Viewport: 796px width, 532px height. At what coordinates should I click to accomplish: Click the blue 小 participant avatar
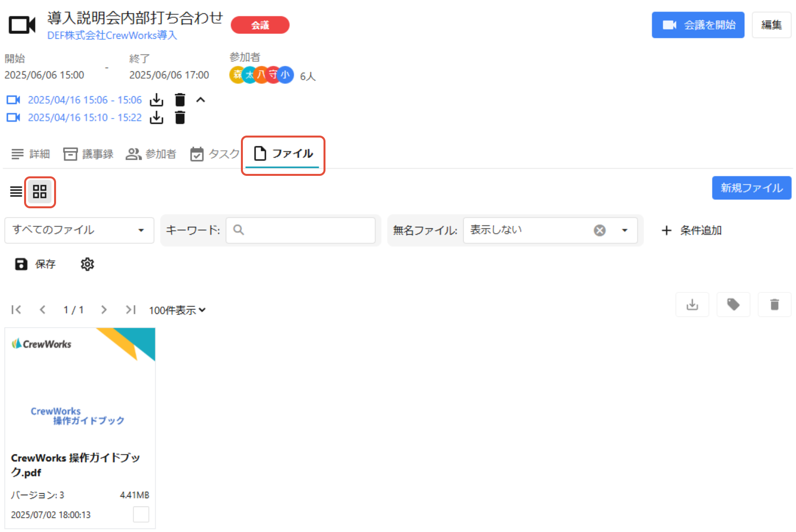pyautogui.click(x=286, y=75)
